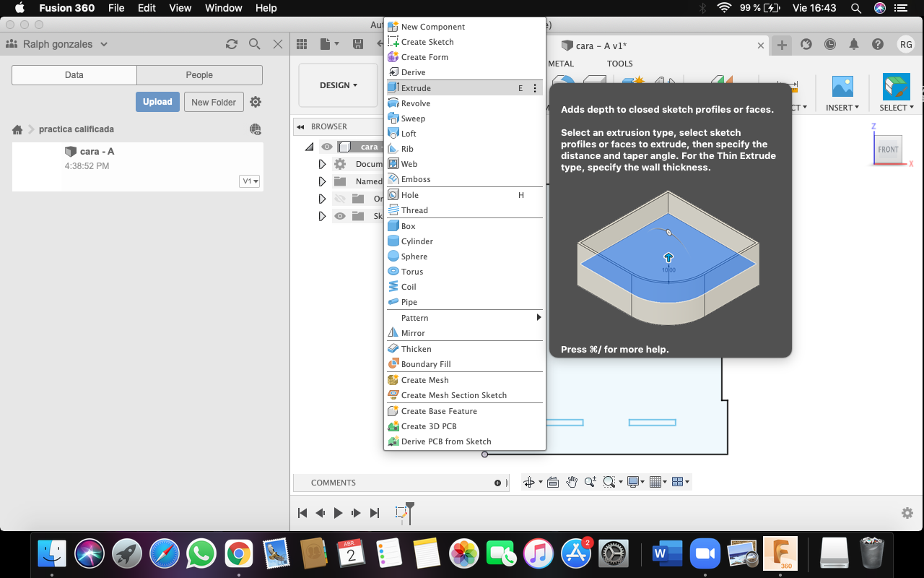Go to home in breadcrumb

[x=17, y=129]
